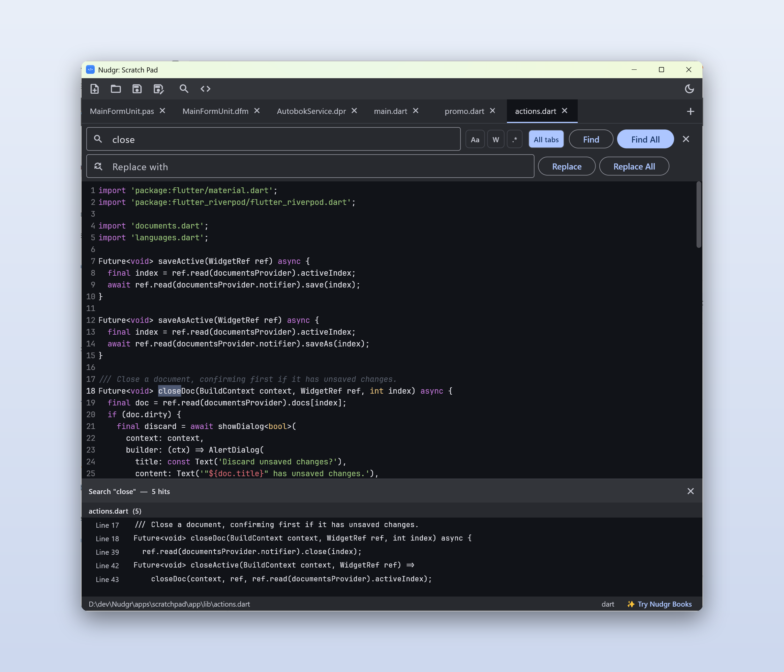784x672 pixels.
Task: Close the search results panel
Action: point(690,491)
